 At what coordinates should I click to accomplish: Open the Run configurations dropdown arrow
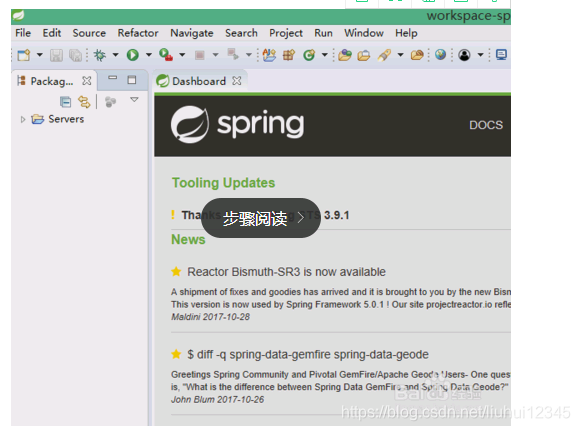(x=149, y=55)
